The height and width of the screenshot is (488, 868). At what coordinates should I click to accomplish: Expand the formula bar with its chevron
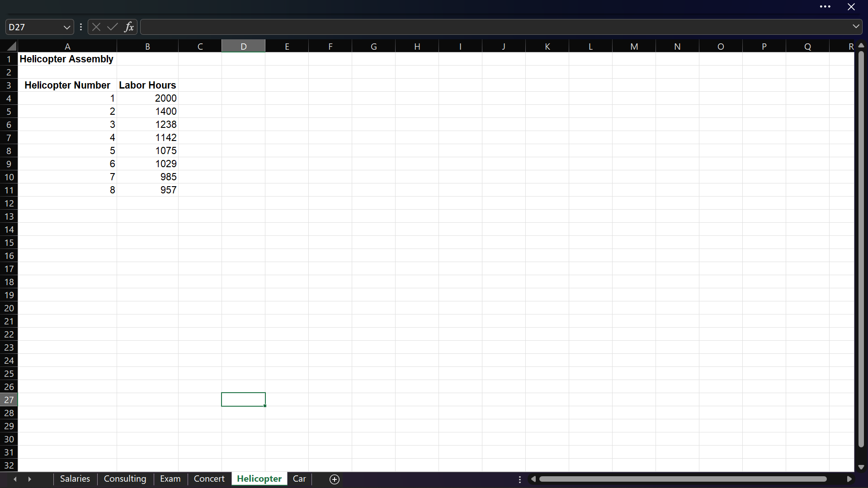(856, 27)
